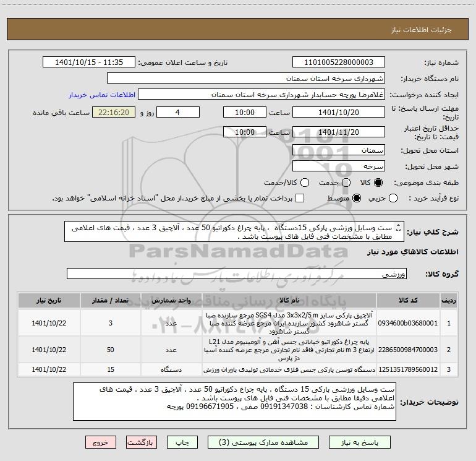Click the ردیف column header

pyautogui.click(x=449, y=301)
